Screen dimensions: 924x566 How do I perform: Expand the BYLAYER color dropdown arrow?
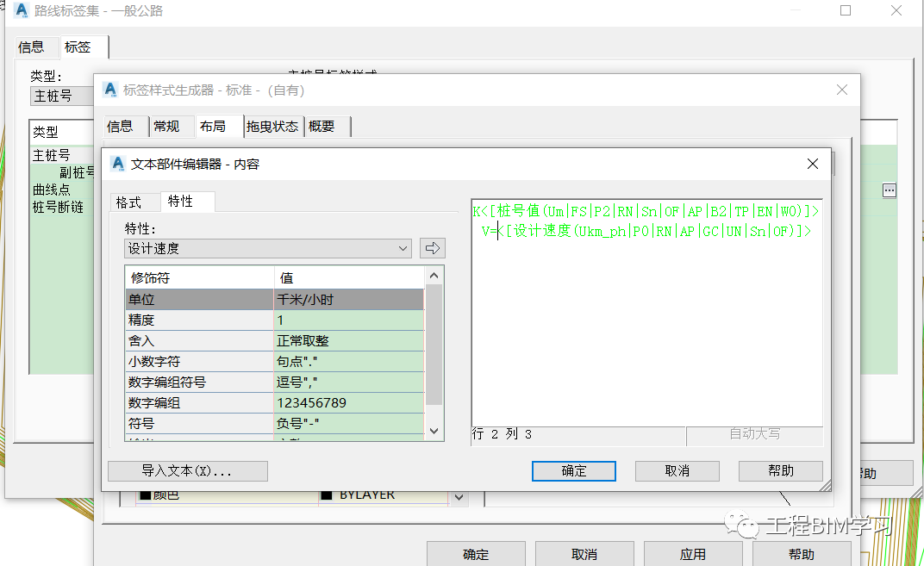(459, 498)
